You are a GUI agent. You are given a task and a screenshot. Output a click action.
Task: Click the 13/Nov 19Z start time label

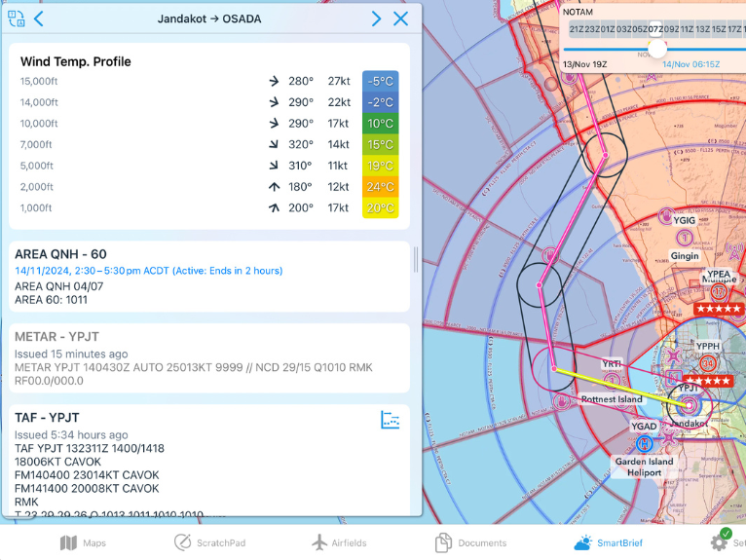[x=584, y=64]
